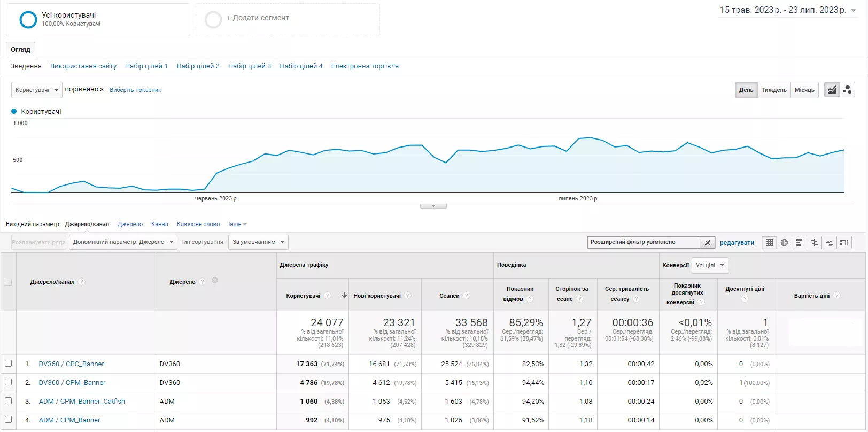This screenshot has width=868, height=432.
Task: Collapse the chart with the handle arrow
Action: [x=433, y=205]
